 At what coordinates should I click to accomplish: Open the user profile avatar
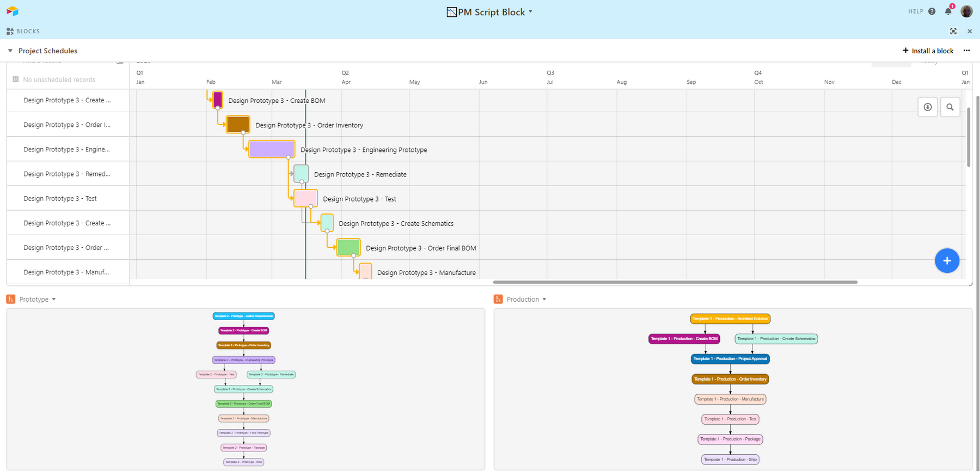(x=966, y=11)
